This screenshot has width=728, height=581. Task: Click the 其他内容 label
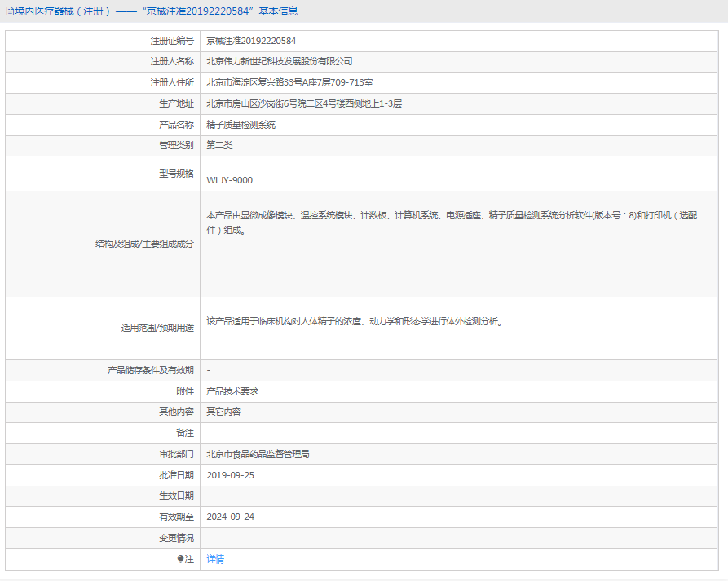tap(176, 412)
